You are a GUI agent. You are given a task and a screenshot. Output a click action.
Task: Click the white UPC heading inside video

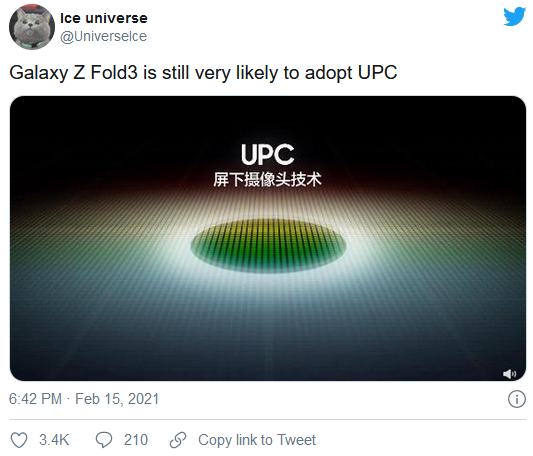pyautogui.click(x=268, y=154)
